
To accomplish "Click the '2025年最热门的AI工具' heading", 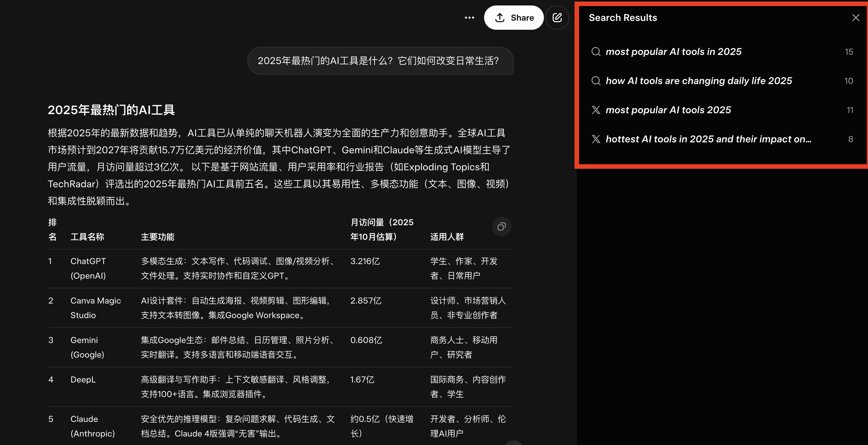I will click(x=111, y=110).
